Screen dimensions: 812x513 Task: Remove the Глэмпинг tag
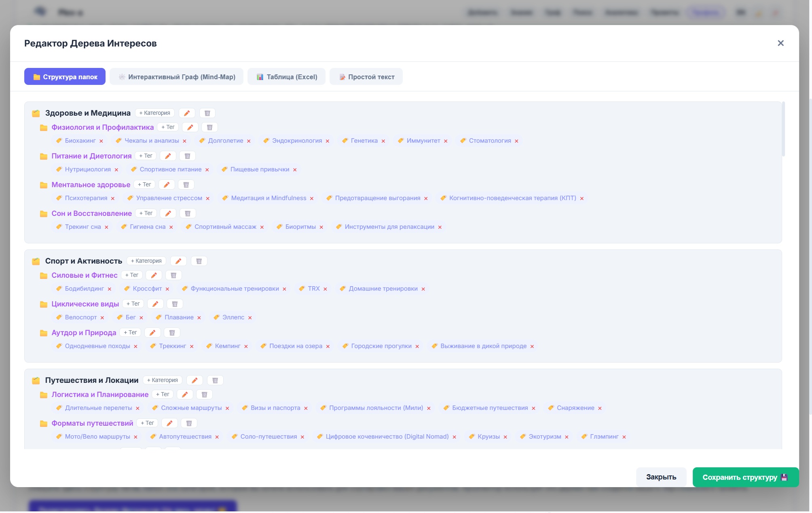pyautogui.click(x=624, y=437)
